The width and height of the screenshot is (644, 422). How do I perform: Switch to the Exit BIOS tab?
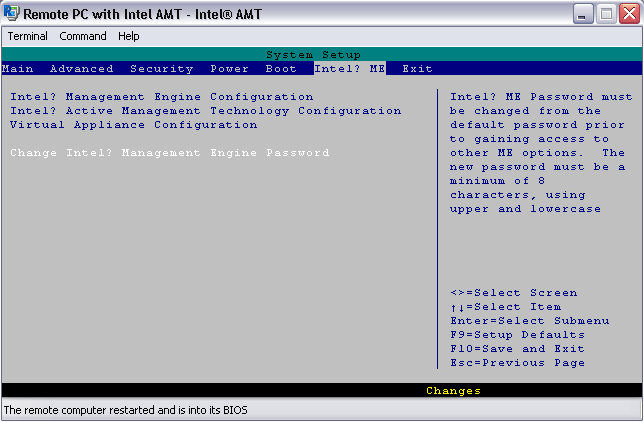pyautogui.click(x=417, y=69)
